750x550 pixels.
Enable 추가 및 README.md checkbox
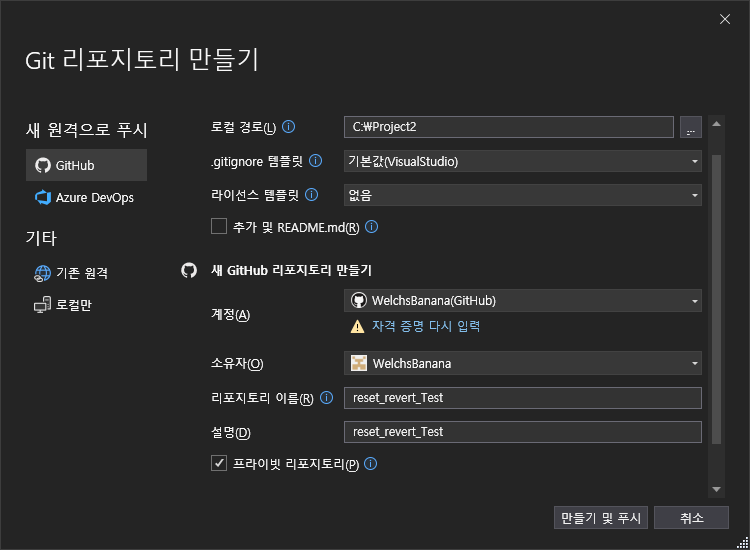point(219,226)
